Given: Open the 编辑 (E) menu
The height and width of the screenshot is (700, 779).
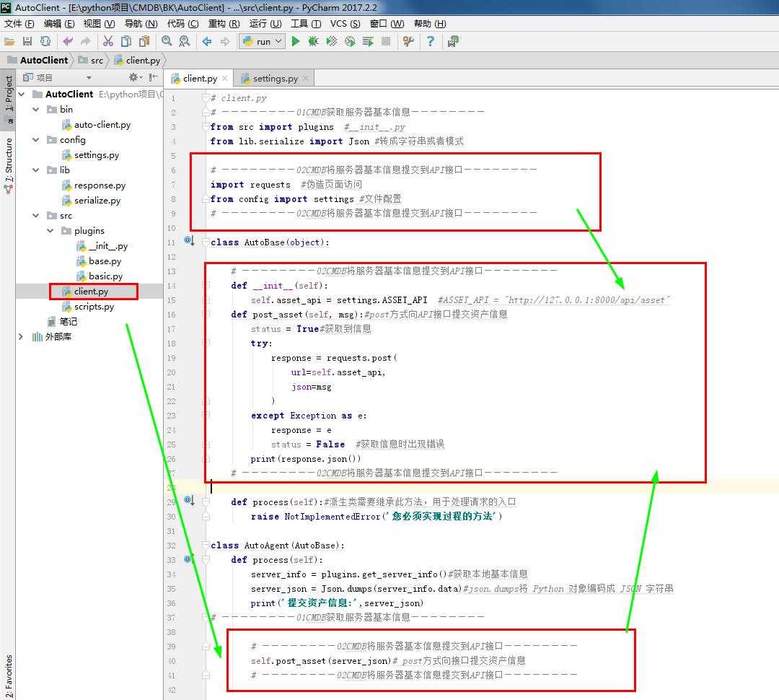Looking at the screenshot, I should (58, 24).
